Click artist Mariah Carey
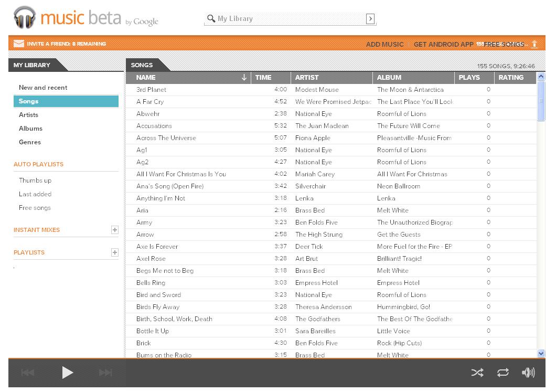 pyautogui.click(x=315, y=174)
